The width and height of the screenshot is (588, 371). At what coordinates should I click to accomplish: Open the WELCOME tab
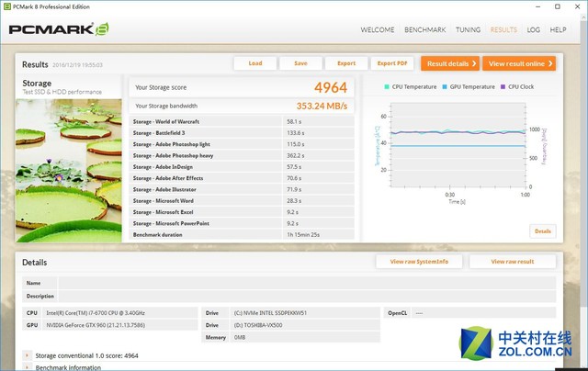coord(378,29)
